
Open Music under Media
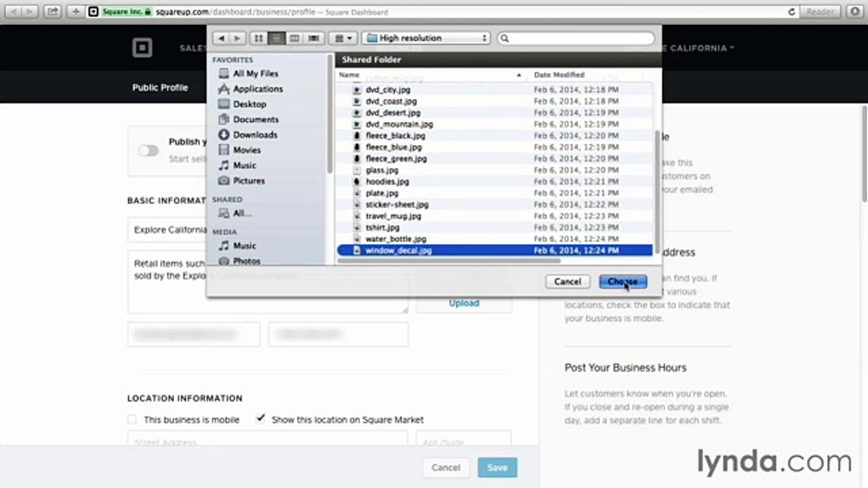coord(244,245)
